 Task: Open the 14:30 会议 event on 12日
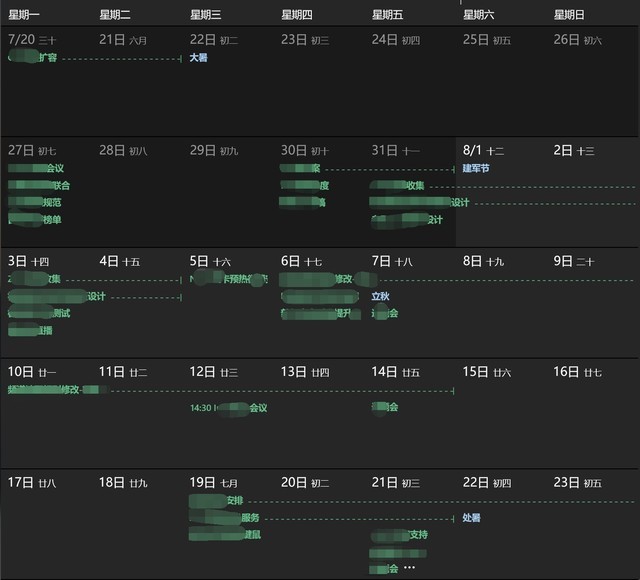[x=228, y=408]
